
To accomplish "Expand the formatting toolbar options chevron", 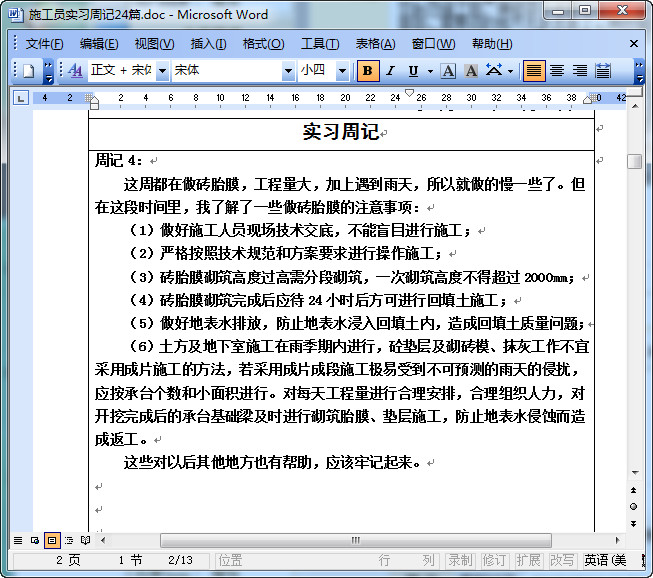I will (x=639, y=72).
